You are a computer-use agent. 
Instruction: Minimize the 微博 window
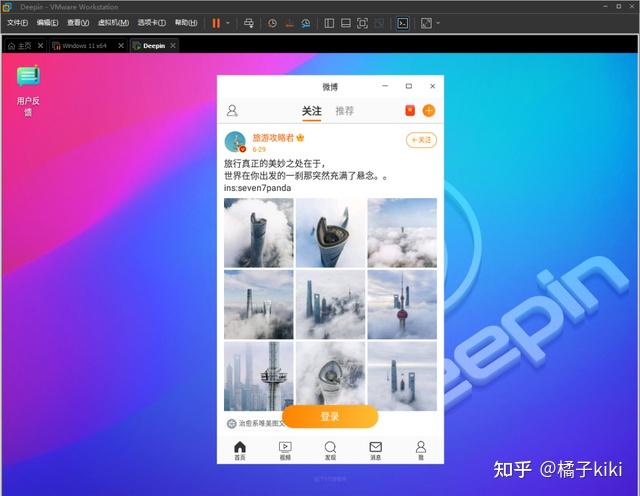pos(385,86)
